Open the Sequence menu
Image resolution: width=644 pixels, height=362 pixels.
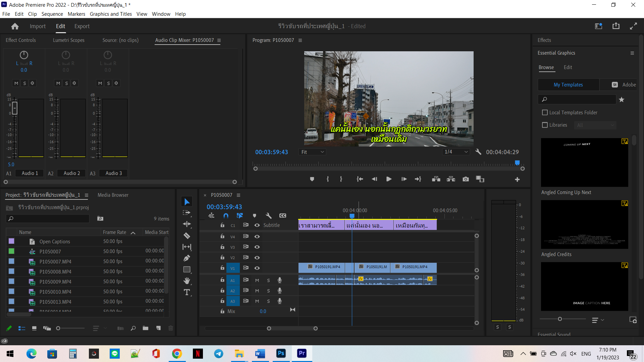click(x=52, y=14)
